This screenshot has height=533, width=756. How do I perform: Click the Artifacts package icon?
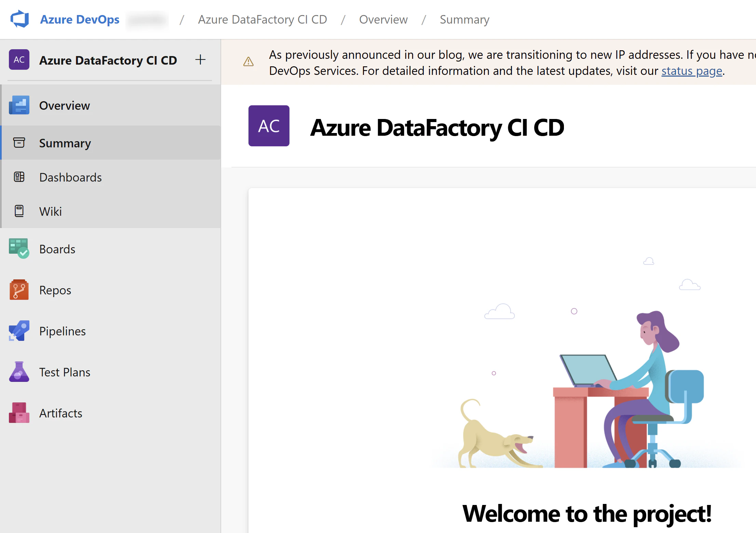19,413
